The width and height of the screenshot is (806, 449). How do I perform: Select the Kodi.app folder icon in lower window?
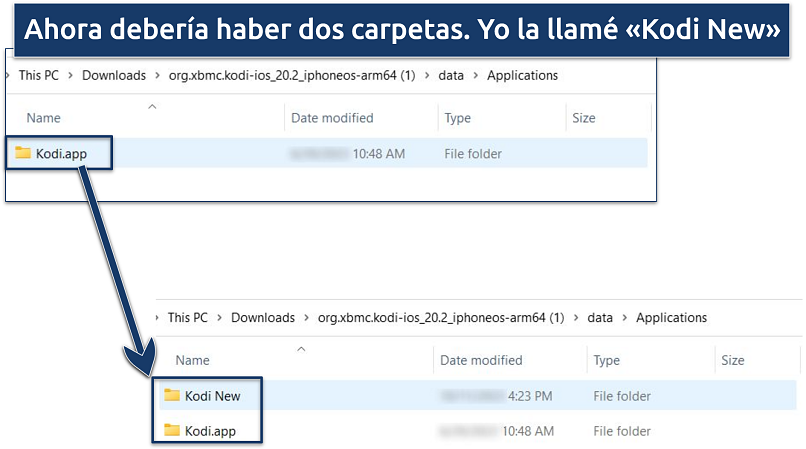(x=172, y=430)
